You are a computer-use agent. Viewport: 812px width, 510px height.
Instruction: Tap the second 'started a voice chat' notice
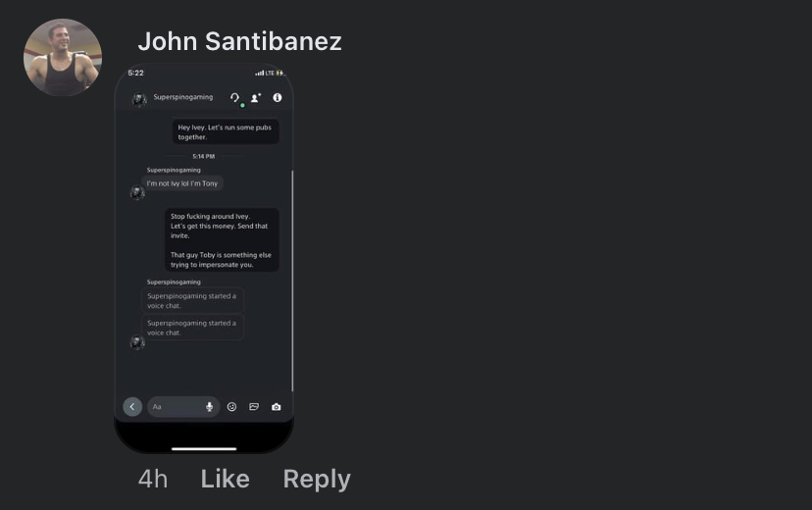(192, 328)
